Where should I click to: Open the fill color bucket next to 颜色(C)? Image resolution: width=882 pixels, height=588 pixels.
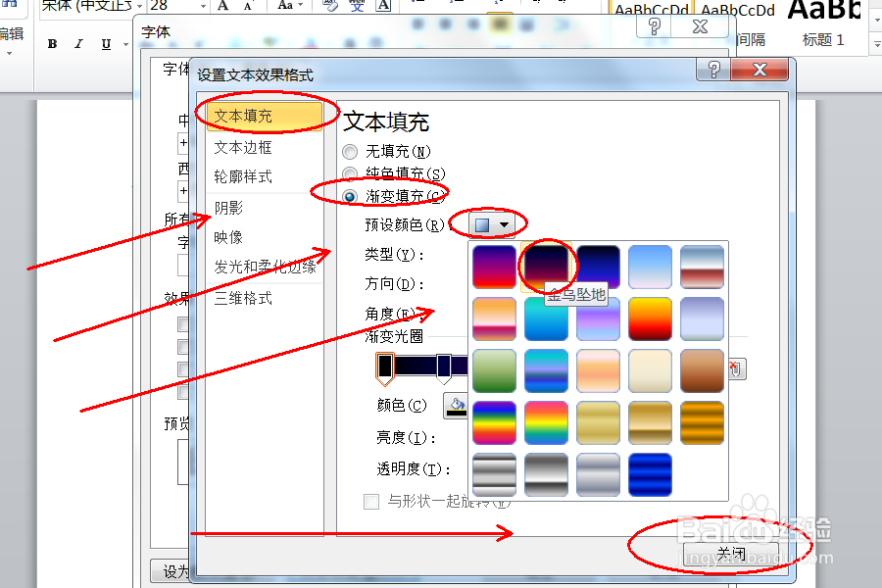455,407
